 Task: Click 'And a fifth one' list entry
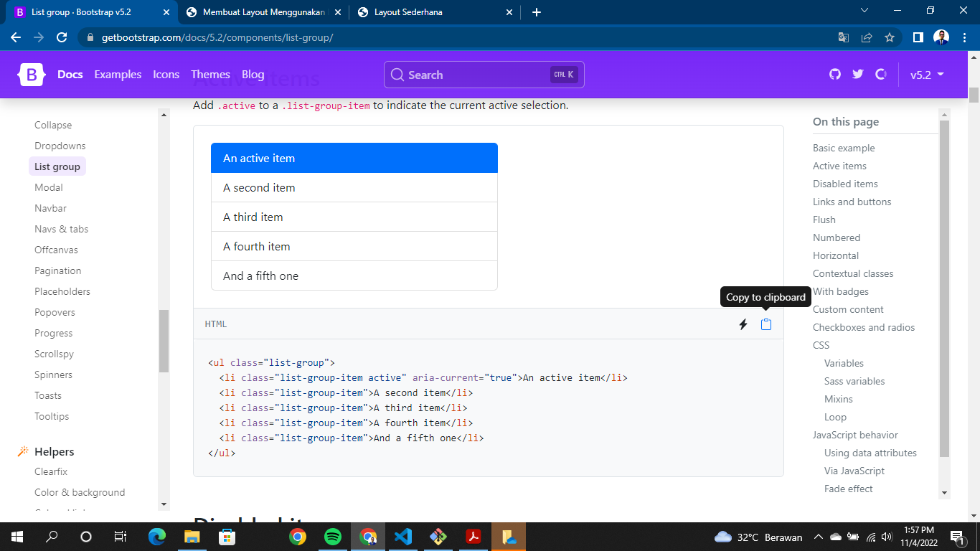pos(354,275)
